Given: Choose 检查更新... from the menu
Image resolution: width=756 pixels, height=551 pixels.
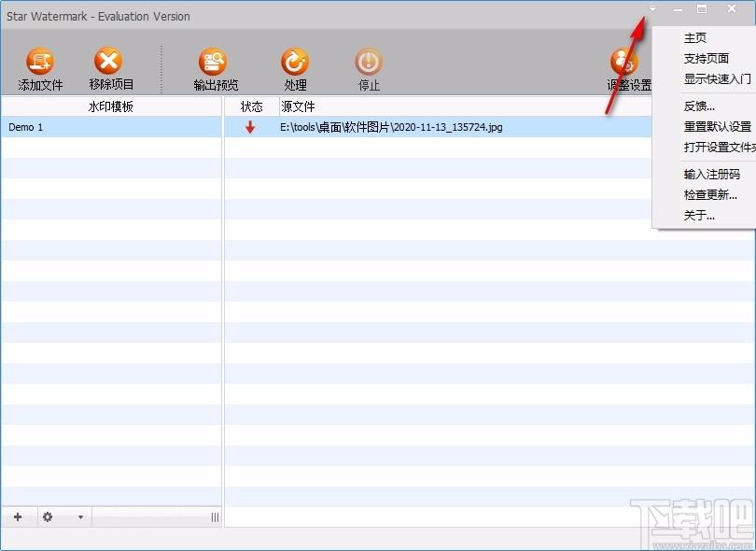Looking at the screenshot, I should 710,195.
